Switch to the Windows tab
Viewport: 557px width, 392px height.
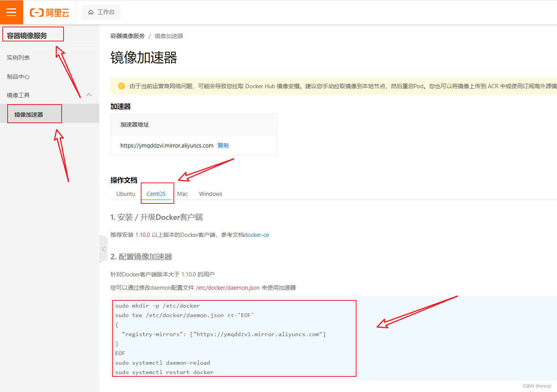(x=211, y=194)
